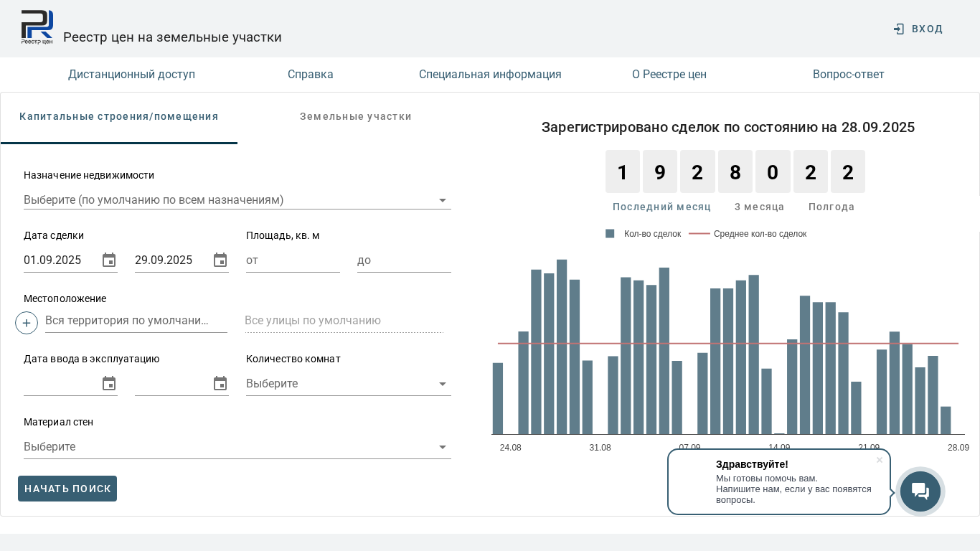This screenshot has height=551, width=980.
Task: Open the chat support bubble icon
Action: 920,491
